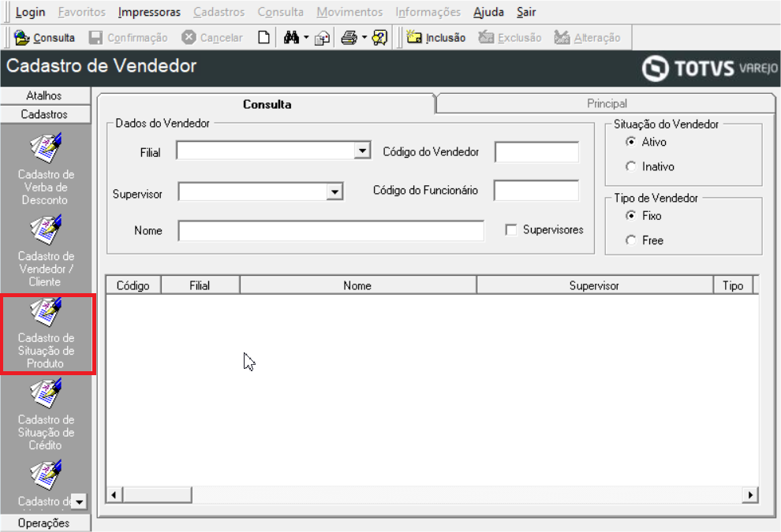Image resolution: width=781 pixels, height=532 pixels.
Task: Expand the Filial dropdown
Action: [363, 151]
